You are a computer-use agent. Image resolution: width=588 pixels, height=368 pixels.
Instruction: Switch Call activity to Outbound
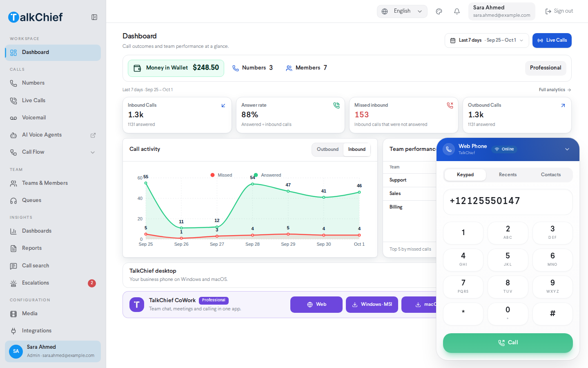tap(327, 150)
